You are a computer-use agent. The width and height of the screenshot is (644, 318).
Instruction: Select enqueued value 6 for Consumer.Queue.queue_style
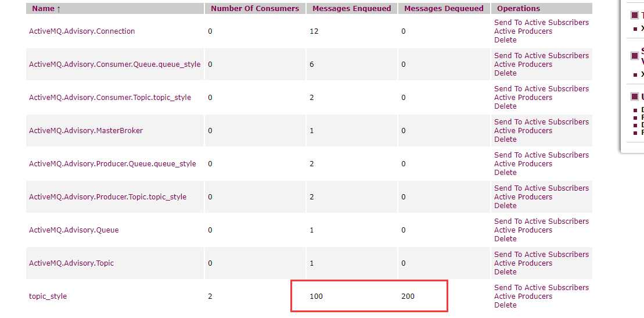(312, 65)
